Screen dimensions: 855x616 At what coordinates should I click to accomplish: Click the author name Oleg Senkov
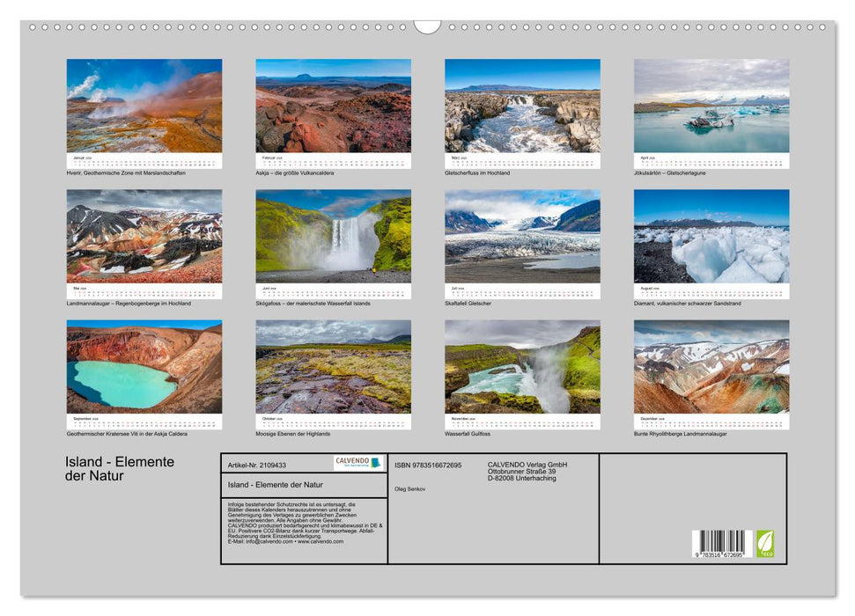[409, 490]
